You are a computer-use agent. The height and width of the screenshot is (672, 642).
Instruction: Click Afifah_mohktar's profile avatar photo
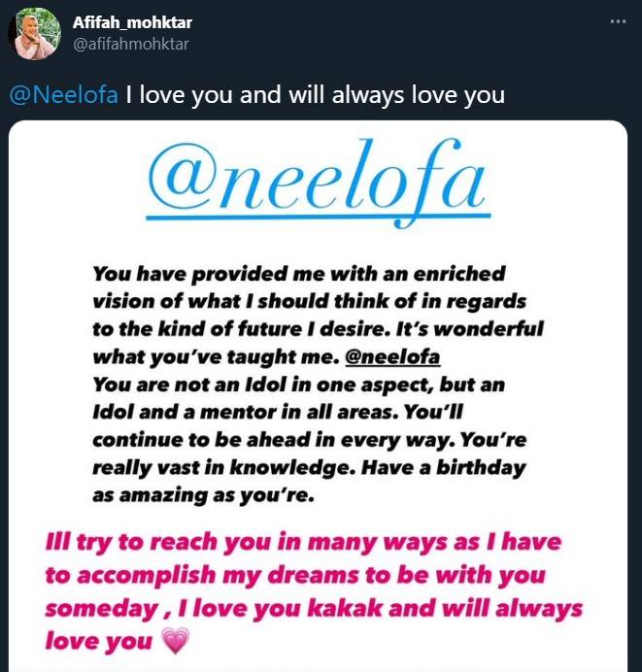coord(34,34)
